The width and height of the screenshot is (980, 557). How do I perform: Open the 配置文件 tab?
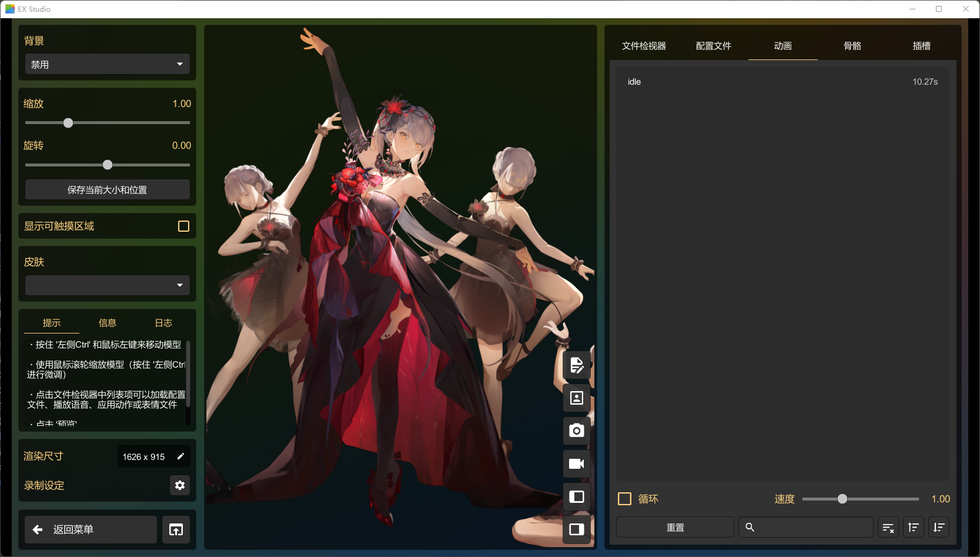point(714,46)
